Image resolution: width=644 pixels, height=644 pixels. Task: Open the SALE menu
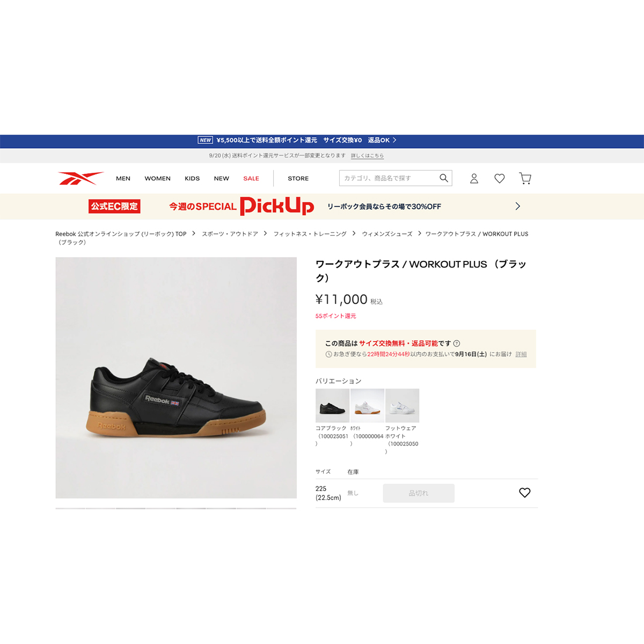[251, 178]
